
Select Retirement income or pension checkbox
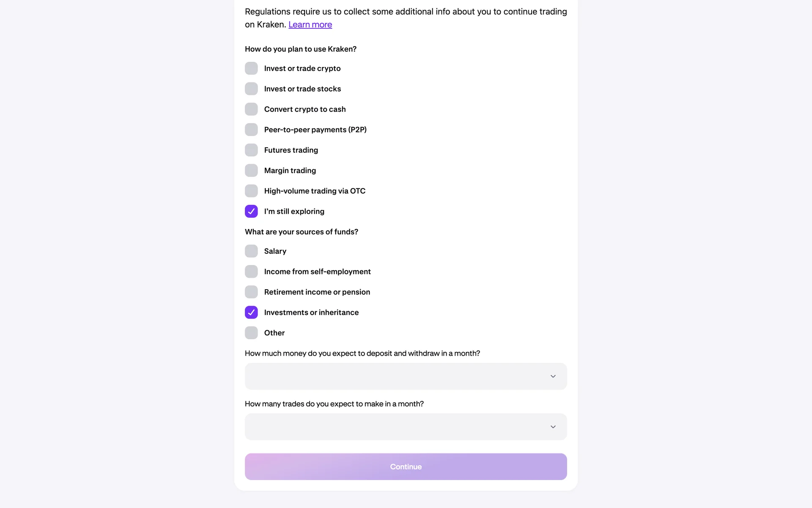pos(251,292)
